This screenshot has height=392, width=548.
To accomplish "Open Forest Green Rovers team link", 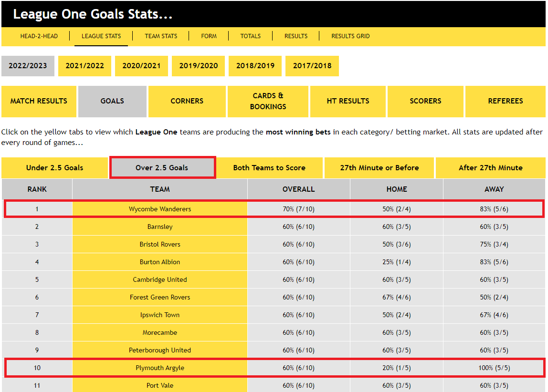I will (160, 298).
